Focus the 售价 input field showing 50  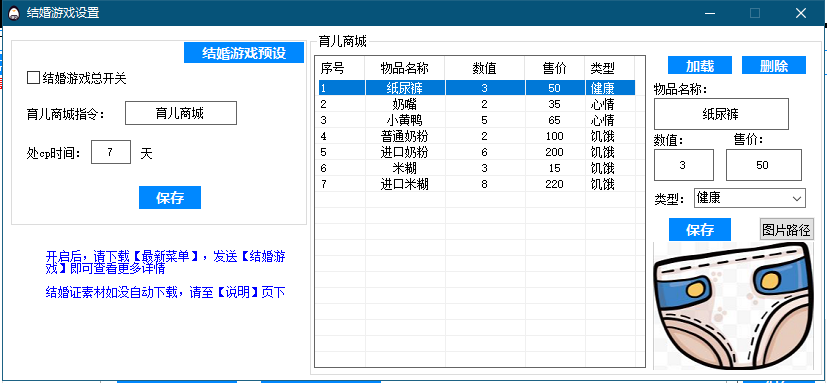[x=764, y=165]
